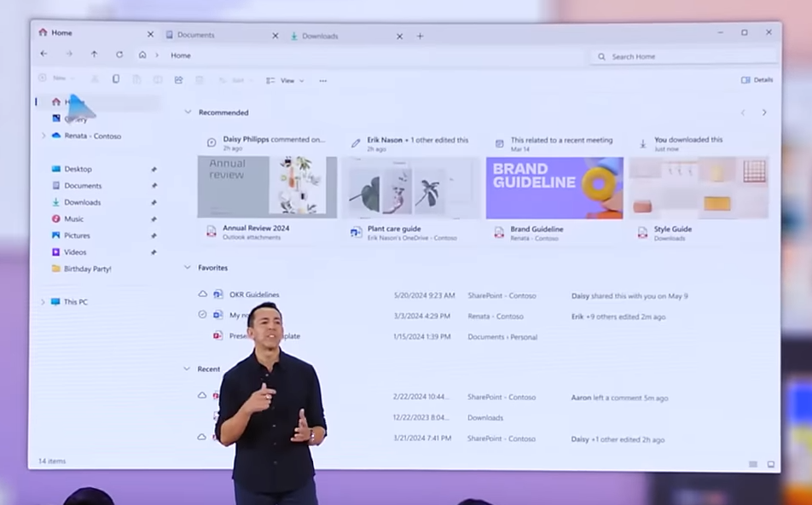Open the Style Guide thumbnail

(699, 188)
